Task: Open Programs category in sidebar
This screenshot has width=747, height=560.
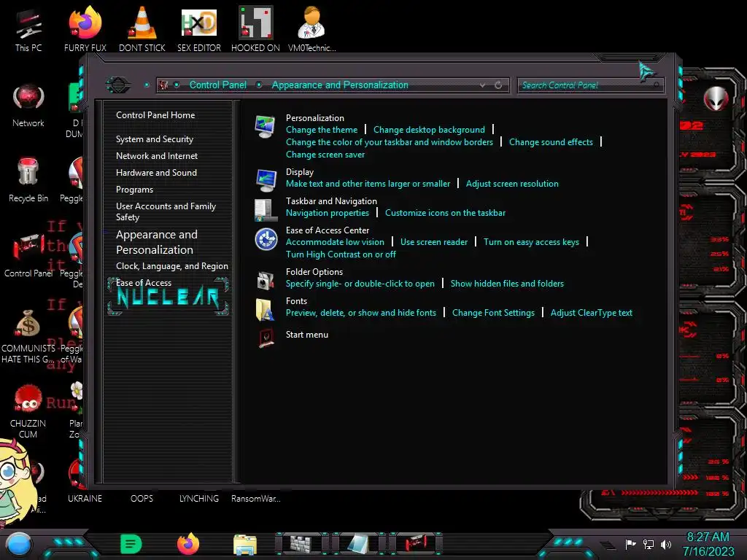Action: [x=134, y=189]
